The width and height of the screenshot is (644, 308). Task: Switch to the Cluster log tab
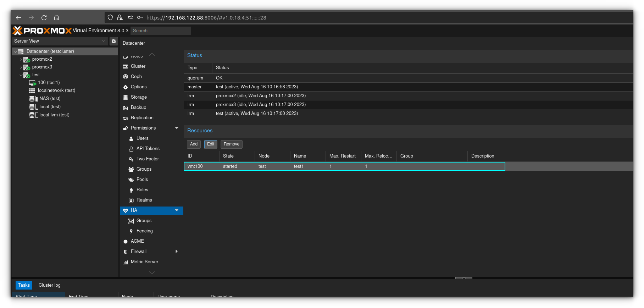click(x=50, y=285)
